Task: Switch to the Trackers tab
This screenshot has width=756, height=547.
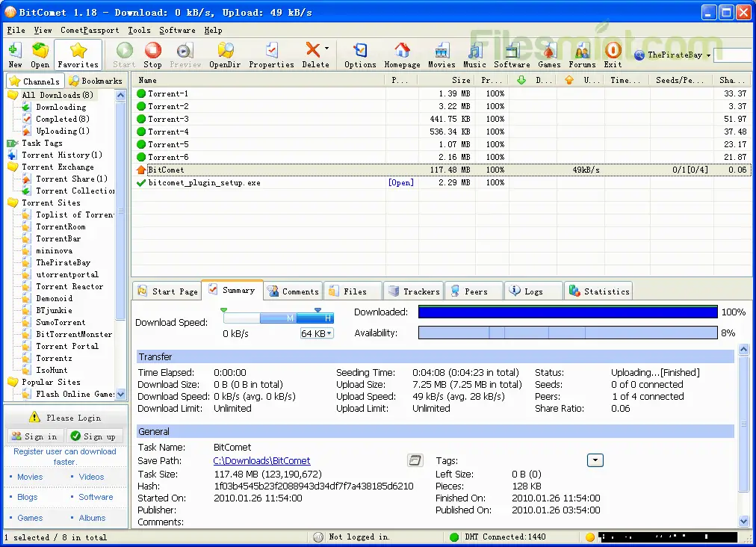Action: pos(413,291)
